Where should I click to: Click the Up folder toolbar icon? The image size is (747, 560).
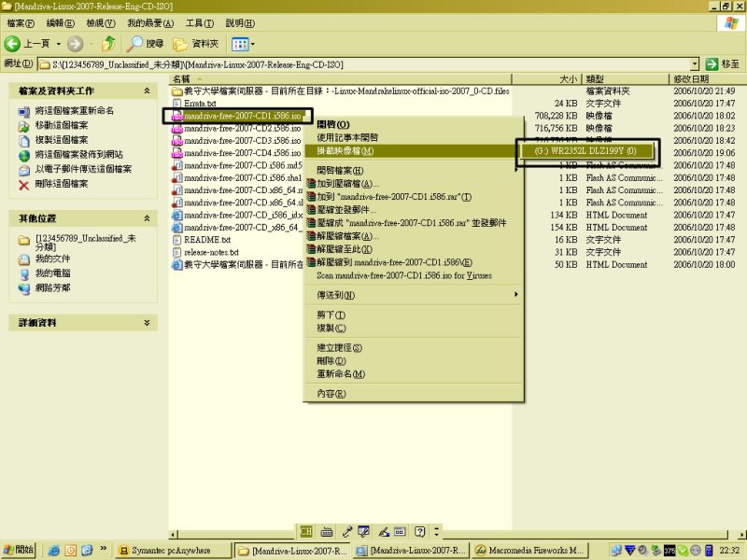pos(109,43)
